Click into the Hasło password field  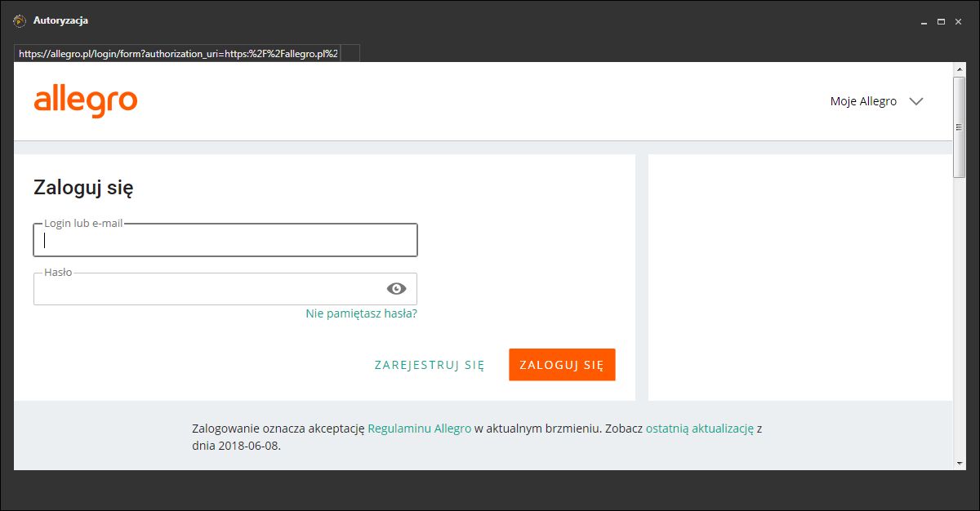225,289
